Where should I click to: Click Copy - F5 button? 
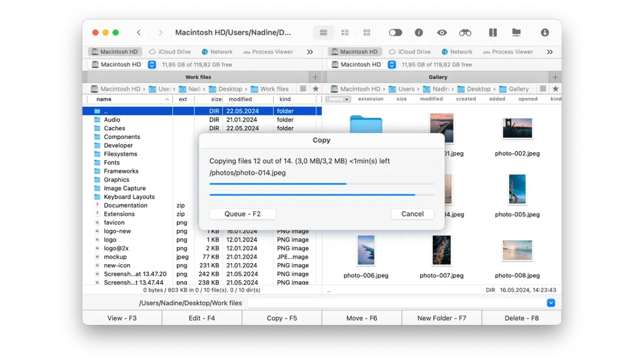282,318
